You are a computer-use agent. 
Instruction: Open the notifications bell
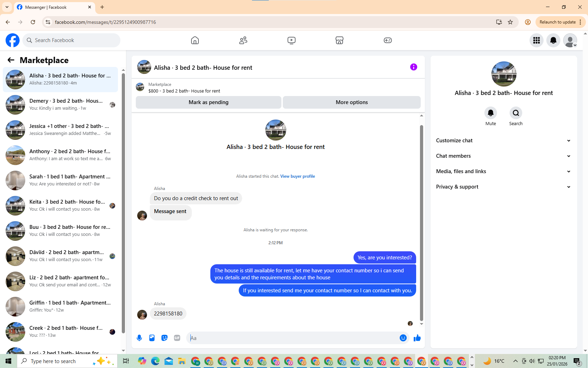[x=553, y=40]
